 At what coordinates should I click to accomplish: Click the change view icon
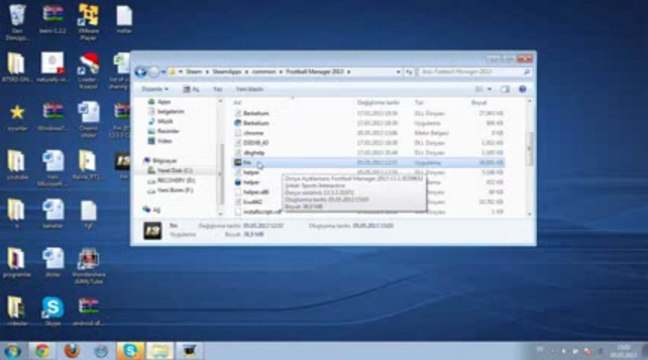[x=479, y=89]
